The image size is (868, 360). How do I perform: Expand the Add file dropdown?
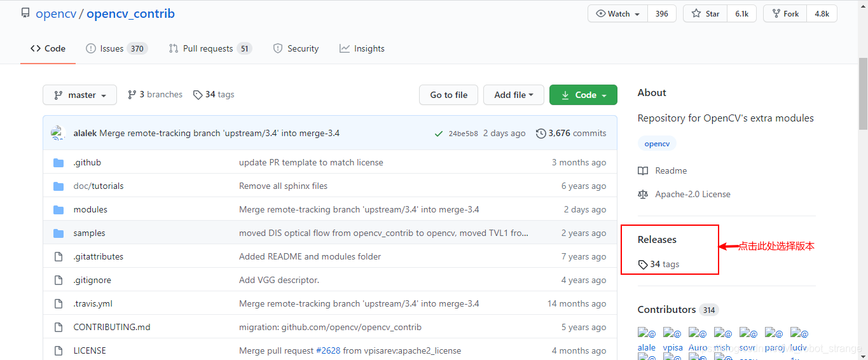pyautogui.click(x=513, y=95)
